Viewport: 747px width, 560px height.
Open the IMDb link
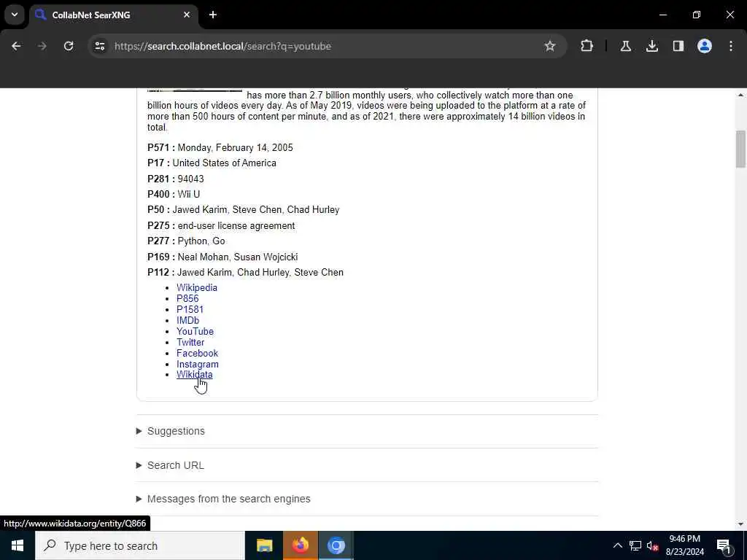pos(187,321)
